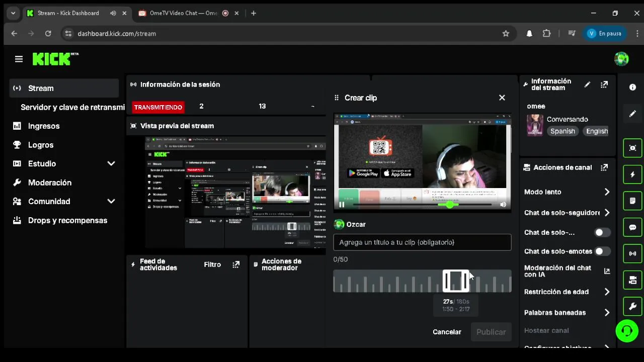View site information icon in address bar

[68, 33]
